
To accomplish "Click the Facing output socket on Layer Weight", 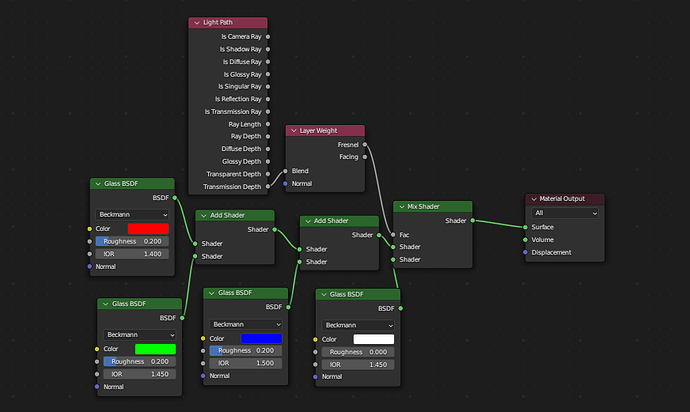I will 365,157.
